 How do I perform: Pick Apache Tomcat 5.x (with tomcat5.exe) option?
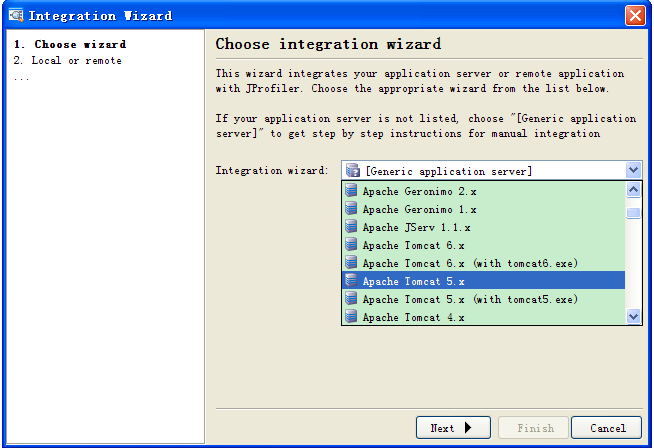pos(469,299)
